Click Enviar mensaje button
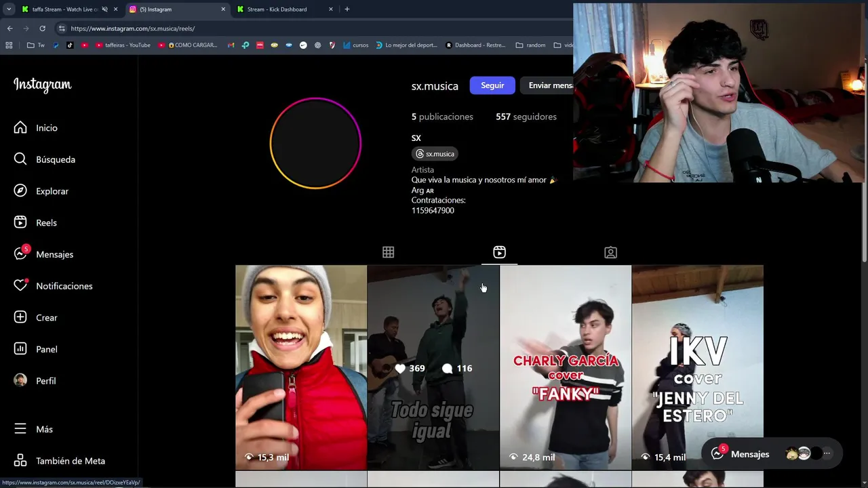The height and width of the screenshot is (488, 868). tap(547, 85)
